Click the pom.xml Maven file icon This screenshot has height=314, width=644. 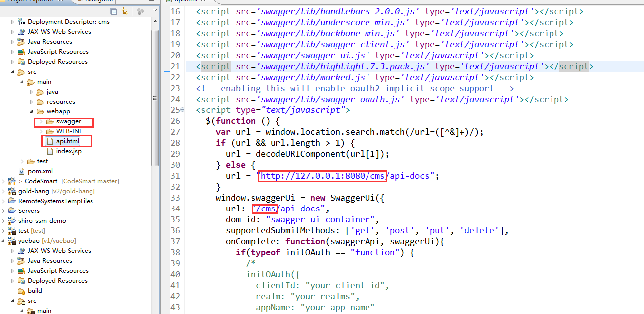(21, 171)
